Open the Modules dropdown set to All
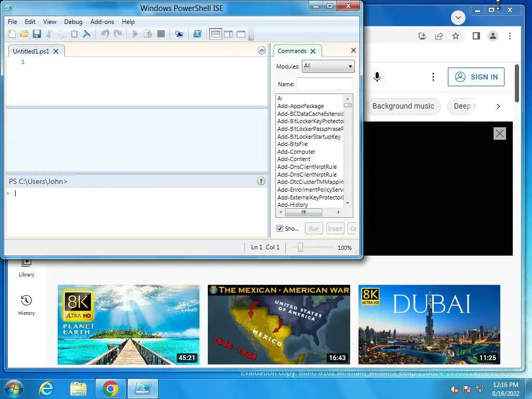Image resolution: width=532 pixels, height=399 pixels. click(x=328, y=66)
